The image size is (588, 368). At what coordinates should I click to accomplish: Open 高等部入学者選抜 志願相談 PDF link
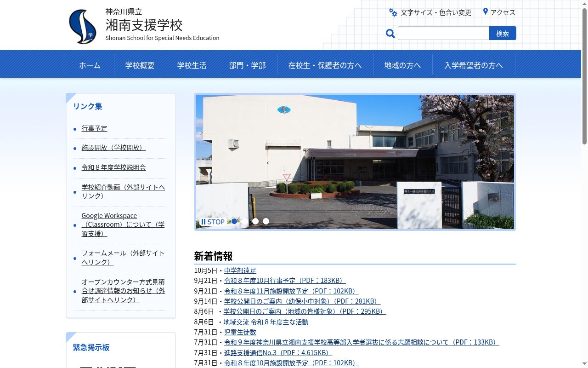point(362,342)
